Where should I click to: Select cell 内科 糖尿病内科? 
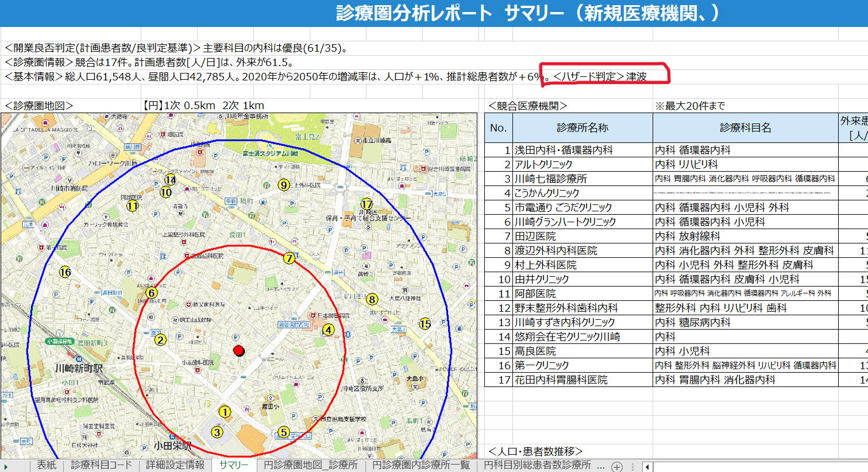tap(746, 322)
